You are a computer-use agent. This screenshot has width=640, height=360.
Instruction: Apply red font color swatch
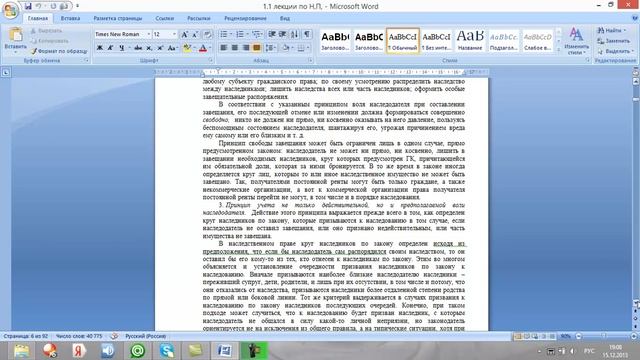202,48
